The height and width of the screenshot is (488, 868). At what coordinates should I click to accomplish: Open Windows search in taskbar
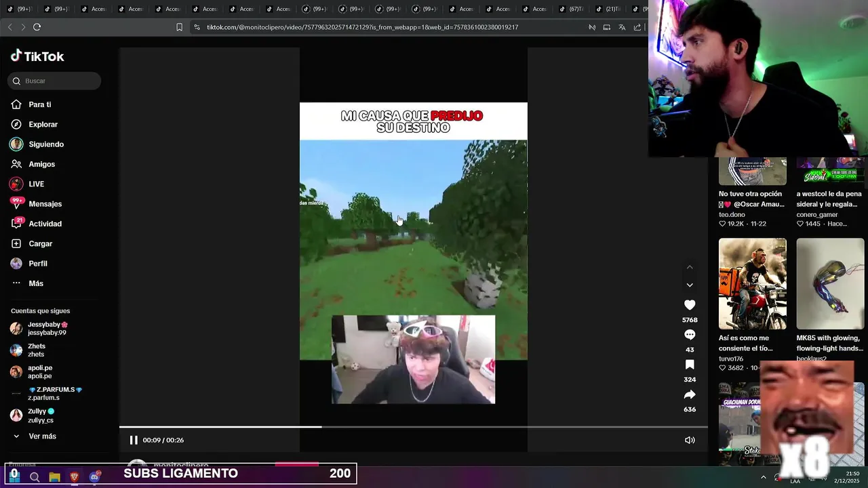click(x=35, y=477)
